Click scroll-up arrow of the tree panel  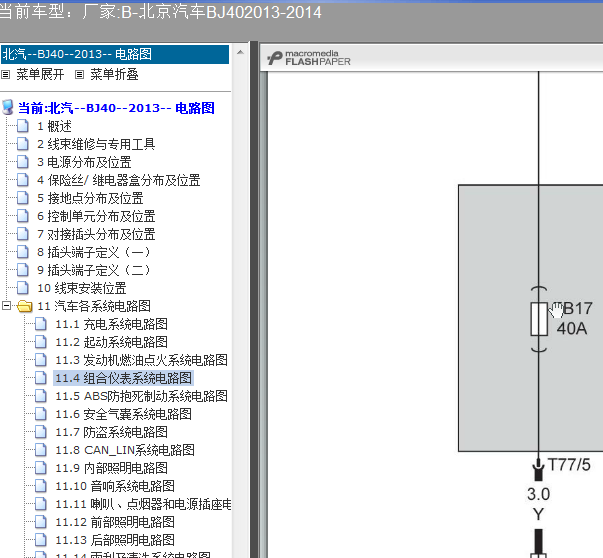[x=240, y=52]
